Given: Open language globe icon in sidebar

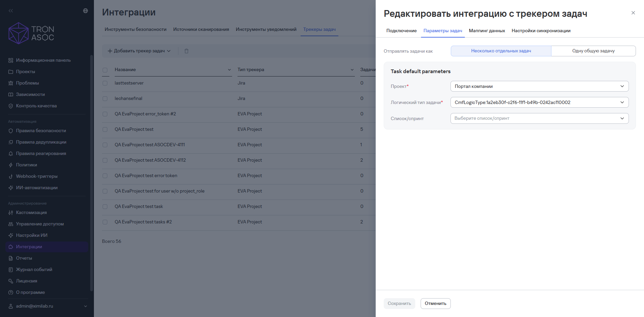Looking at the screenshot, I should (86, 11).
